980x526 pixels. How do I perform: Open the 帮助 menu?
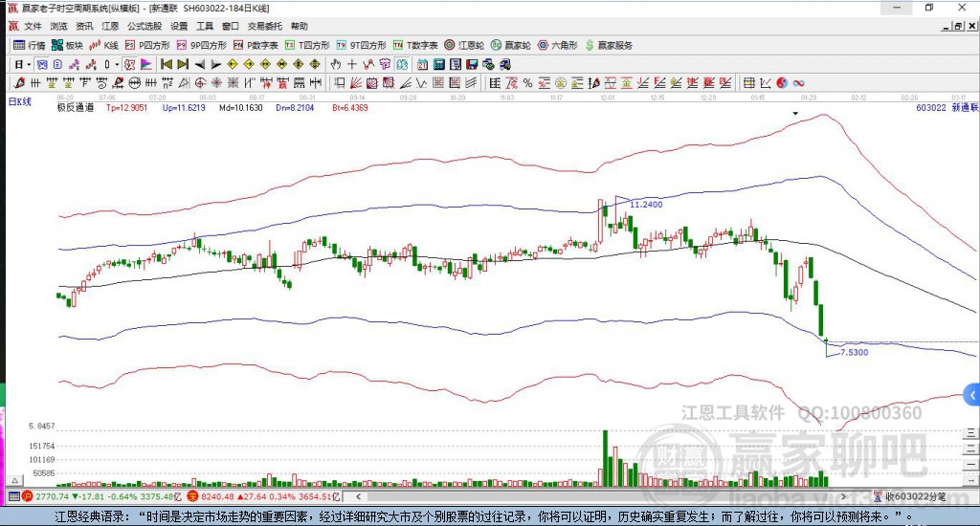pyautogui.click(x=300, y=26)
